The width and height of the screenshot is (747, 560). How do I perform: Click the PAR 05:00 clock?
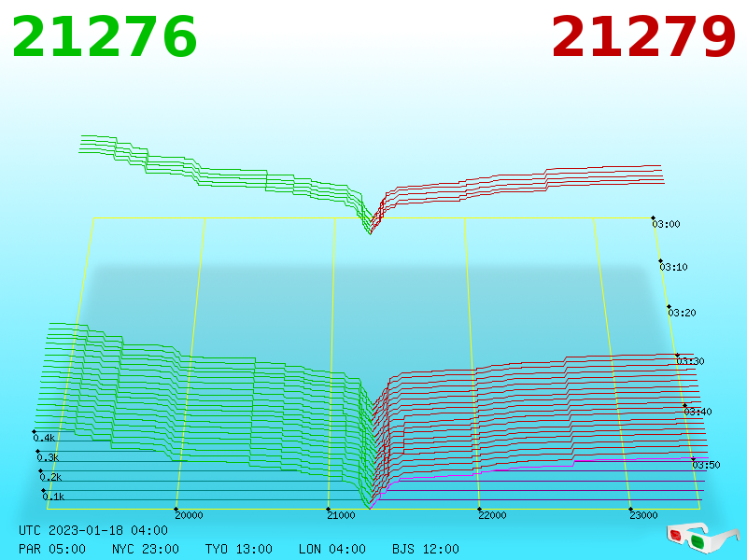click(52, 549)
